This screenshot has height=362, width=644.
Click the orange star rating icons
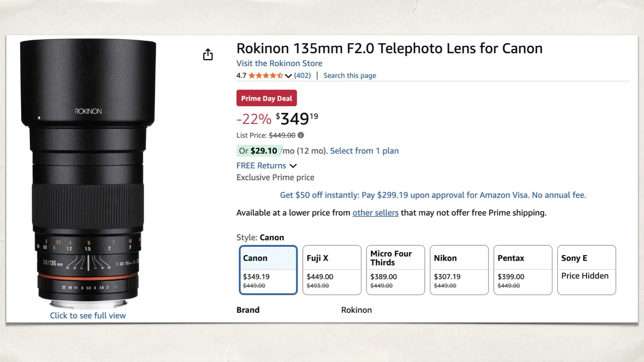pos(265,75)
